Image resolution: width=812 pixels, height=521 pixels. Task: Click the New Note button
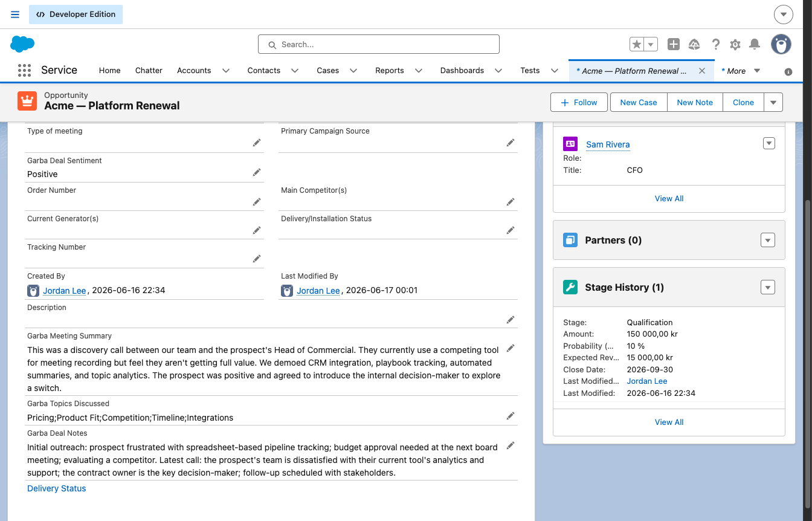coord(695,102)
